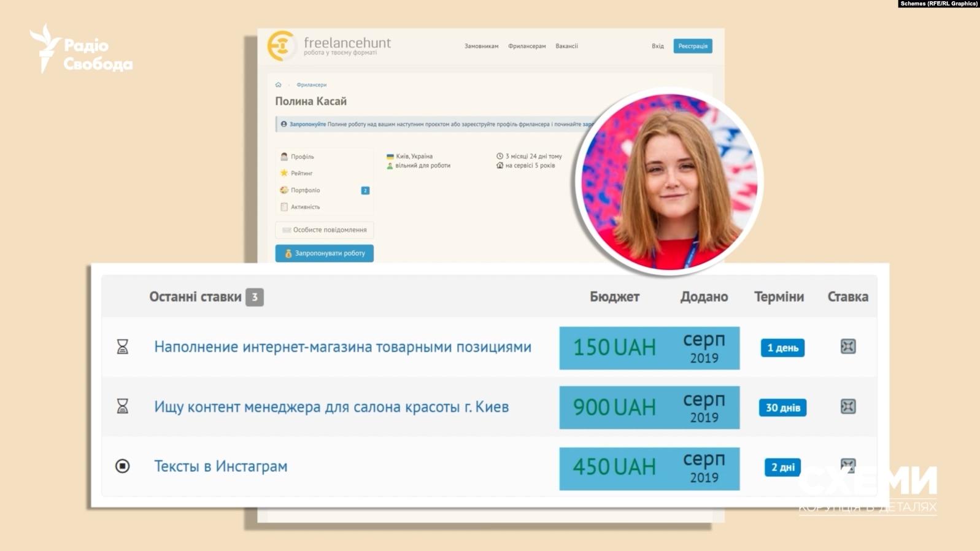Click the Радіо Свобода logo
Image resolution: width=980 pixels, height=551 pixels.
tap(81, 49)
